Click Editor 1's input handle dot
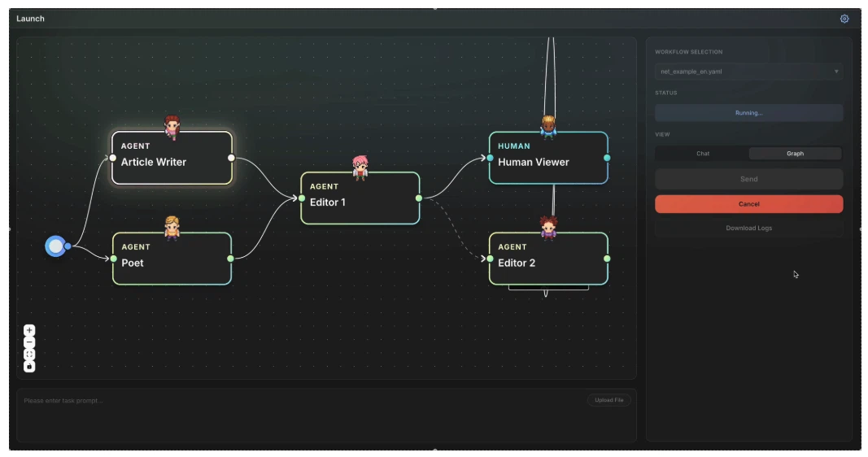The width and height of the screenshot is (868, 457). (x=302, y=198)
